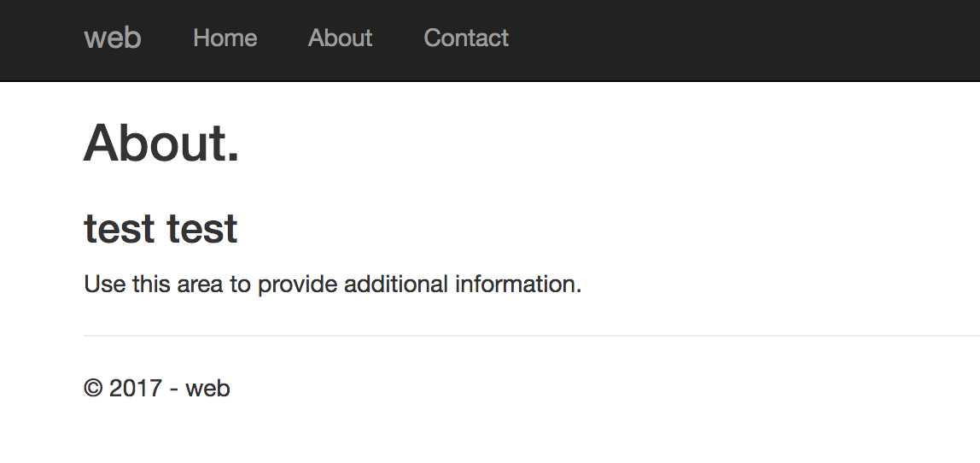Click the word to in the paragraph
The width and height of the screenshot is (980, 463).
pos(240,284)
